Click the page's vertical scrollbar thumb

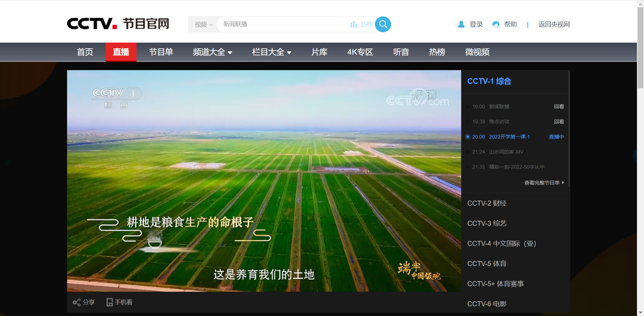tap(640, 47)
